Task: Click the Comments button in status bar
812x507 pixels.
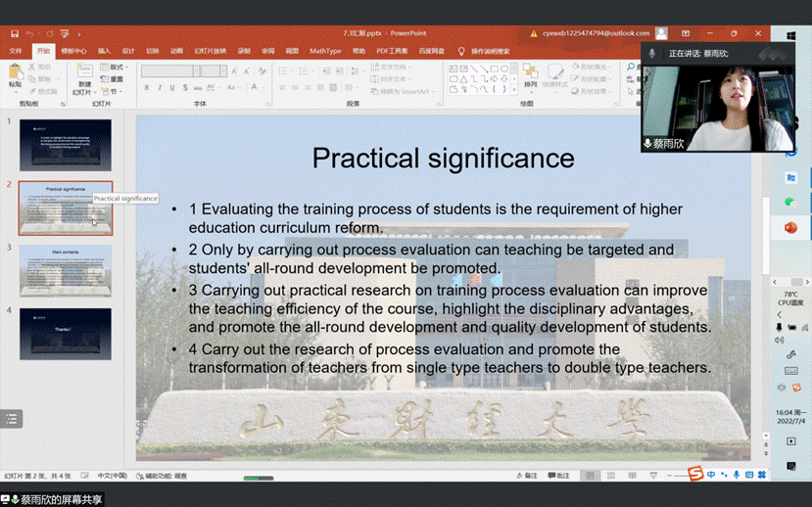Action: [559, 476]
